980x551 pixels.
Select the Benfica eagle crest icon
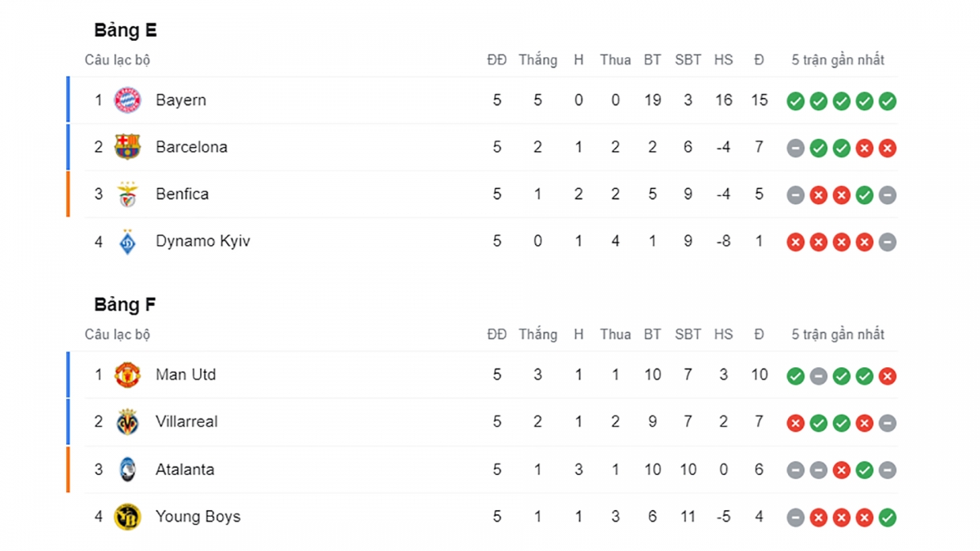tap(127, 194)
